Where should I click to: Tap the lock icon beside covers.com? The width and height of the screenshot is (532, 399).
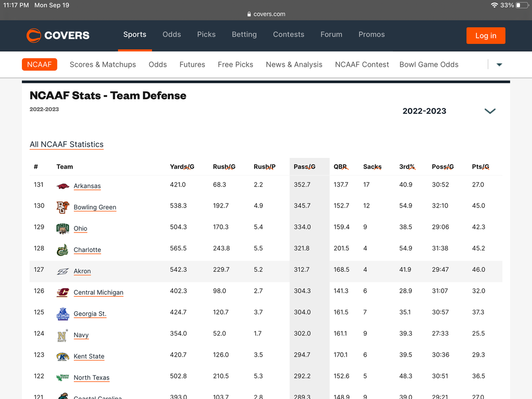[249, 14]
